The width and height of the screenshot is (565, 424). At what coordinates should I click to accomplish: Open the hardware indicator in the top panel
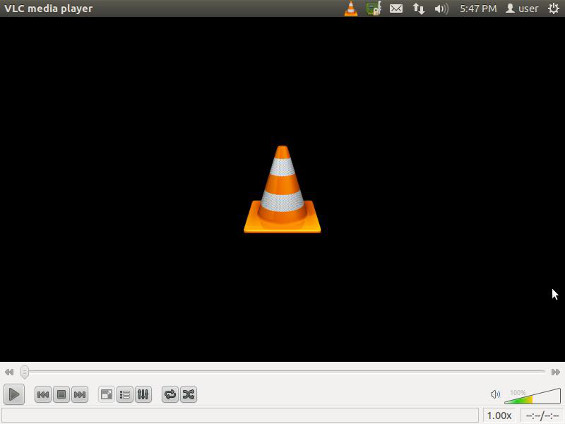373,8
